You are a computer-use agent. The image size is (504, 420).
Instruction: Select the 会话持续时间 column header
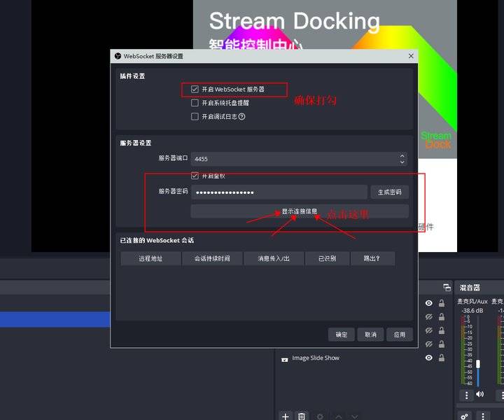[x=212, y=258]
